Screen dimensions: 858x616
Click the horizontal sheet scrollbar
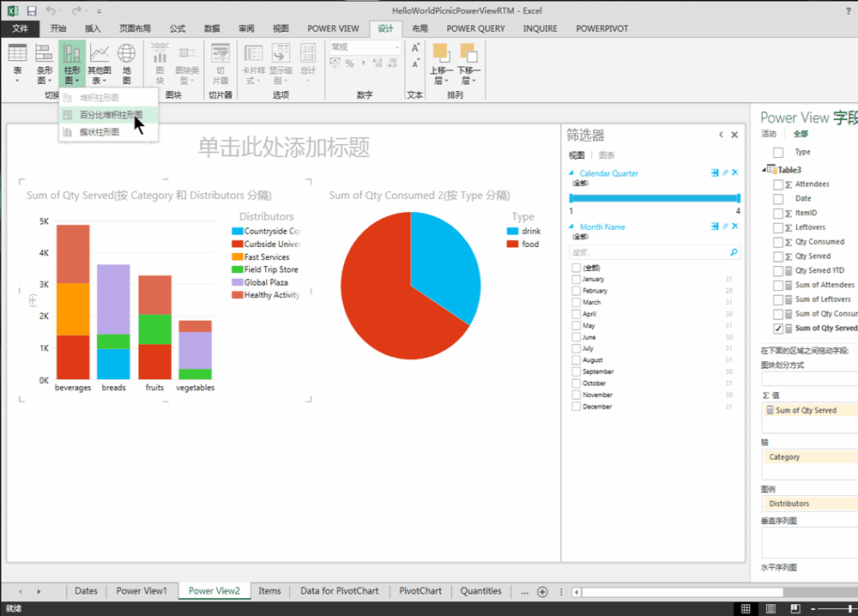click(682, 592)
